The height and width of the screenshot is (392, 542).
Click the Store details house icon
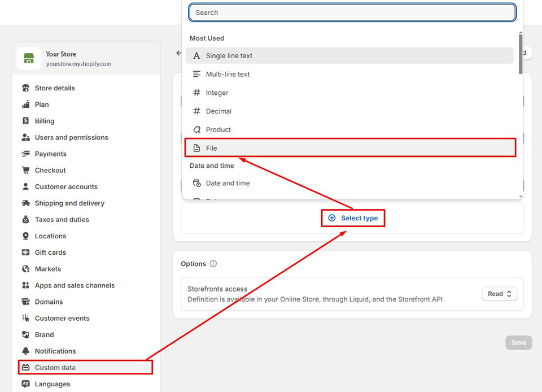click(x=25, y=88)
